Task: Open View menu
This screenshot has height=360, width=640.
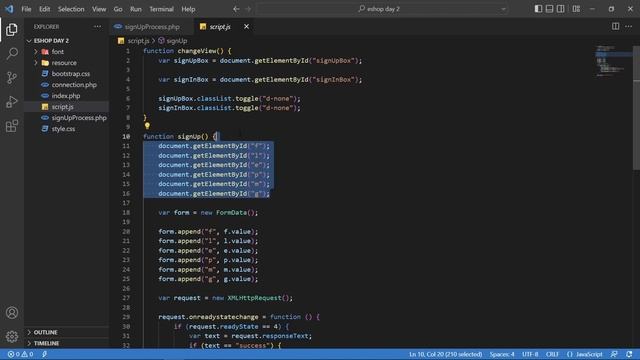Action: pyautogui.click(x=99, y=9)
